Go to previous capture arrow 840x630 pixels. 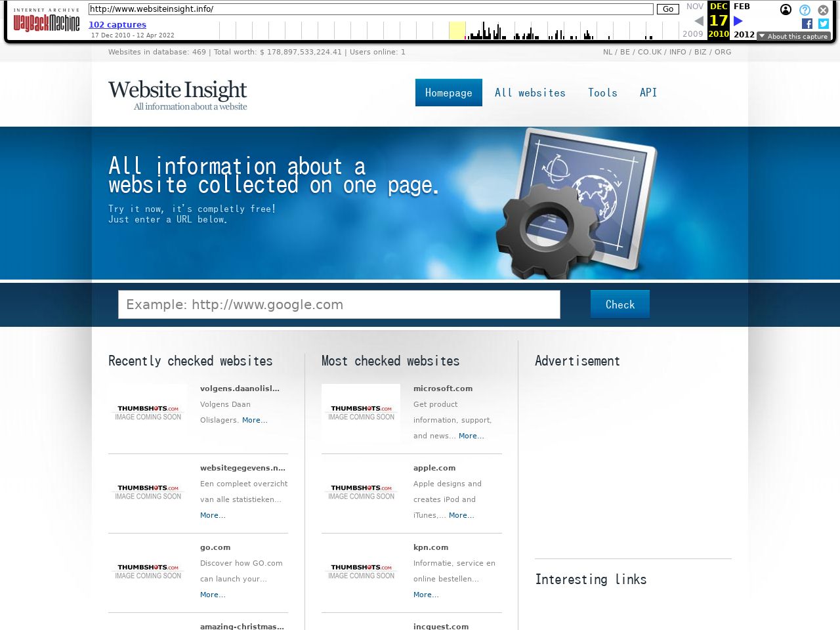[698, 21]
